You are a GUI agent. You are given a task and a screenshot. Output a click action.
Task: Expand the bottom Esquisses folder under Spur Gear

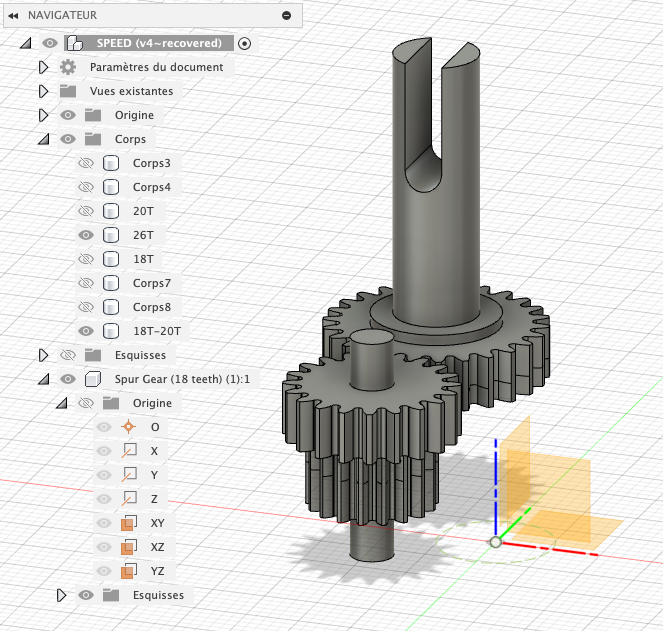click(x=61, y=595)
